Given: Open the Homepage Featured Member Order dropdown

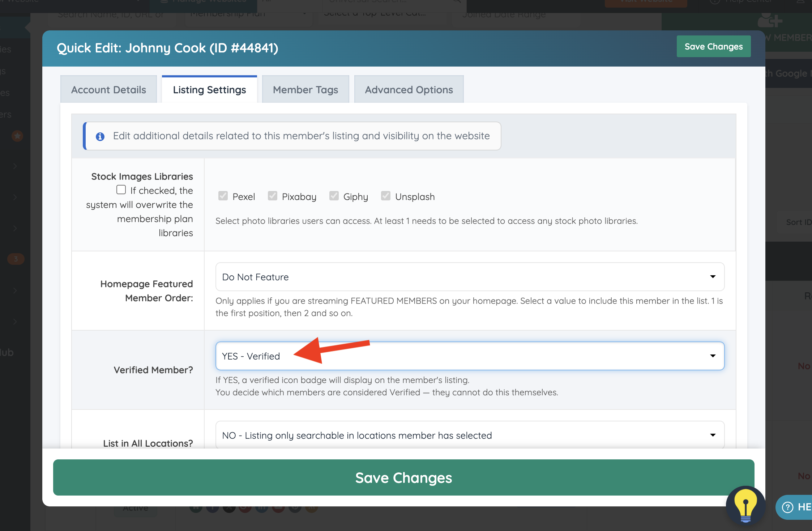Looking at the screenshot, I should click(470, 277).
